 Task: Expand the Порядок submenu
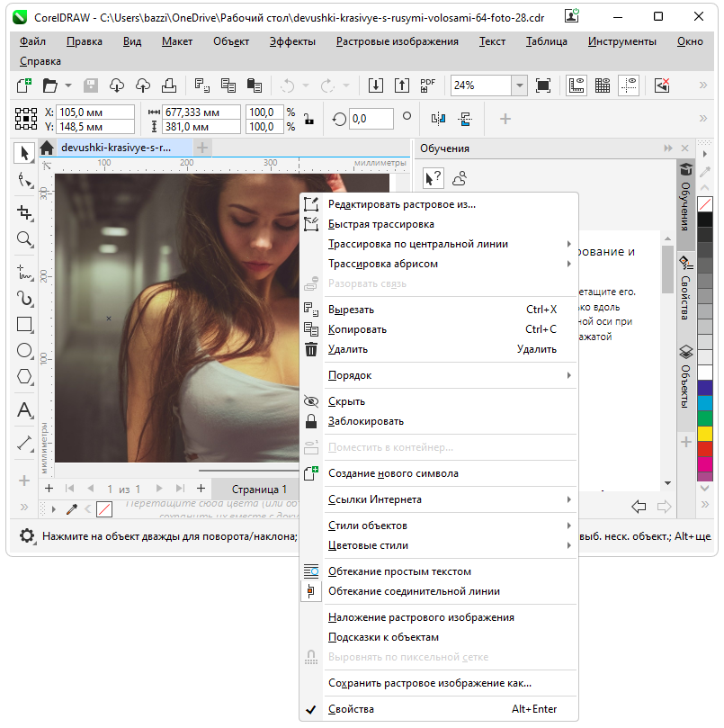[x=439, y=375]
